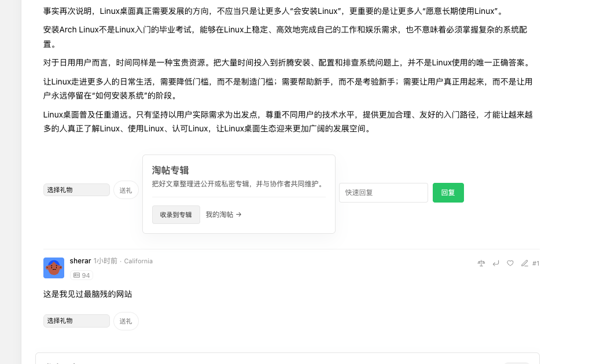Click the paragraph starting with 事实再次说明
Image resolution: width=593 pixels, height=364 pixels.
[x=274, y=12]
